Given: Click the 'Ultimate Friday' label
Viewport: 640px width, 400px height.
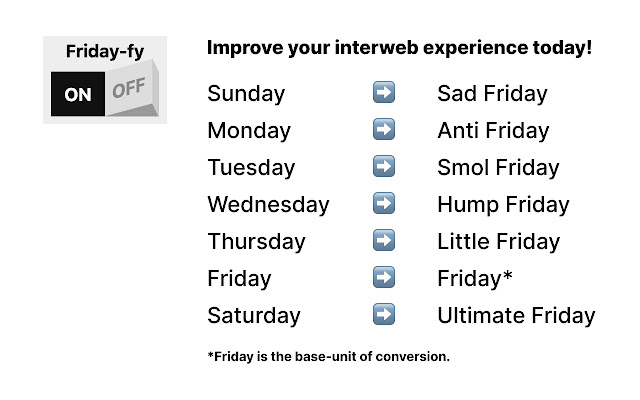Looking at the screenshot, I should pos(516,316).
